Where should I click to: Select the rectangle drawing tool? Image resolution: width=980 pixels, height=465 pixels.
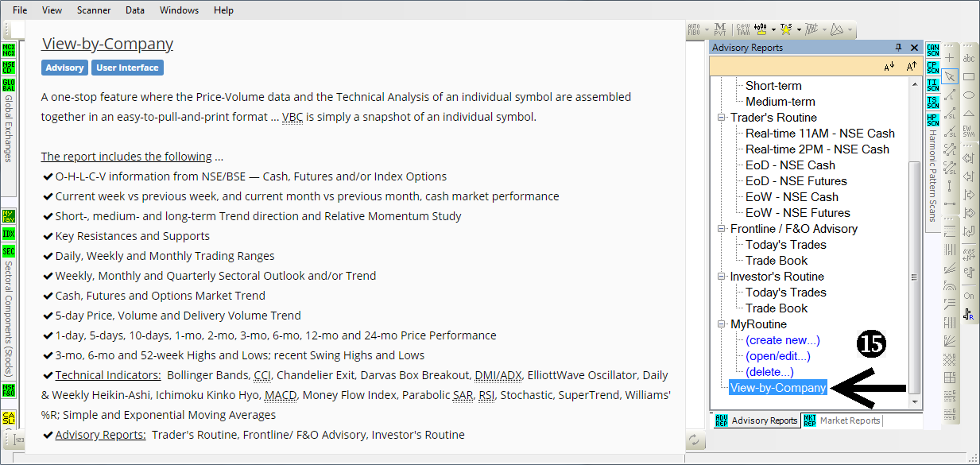(x=969, y=76)
